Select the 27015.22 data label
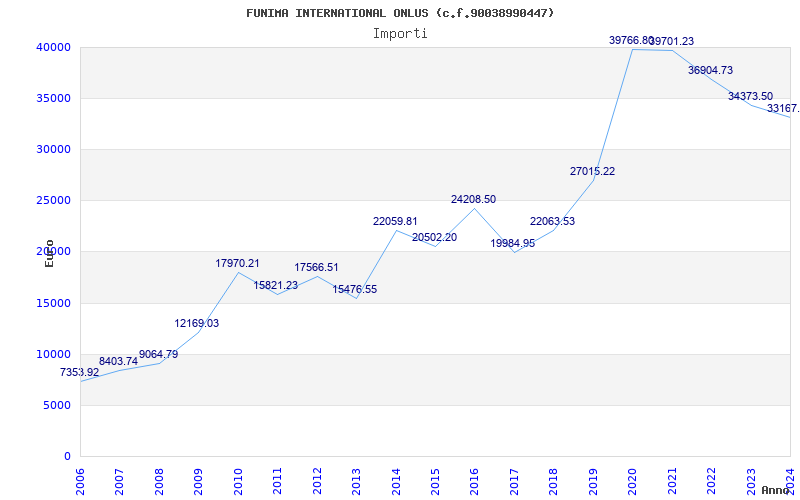 (x=592, y=171)
